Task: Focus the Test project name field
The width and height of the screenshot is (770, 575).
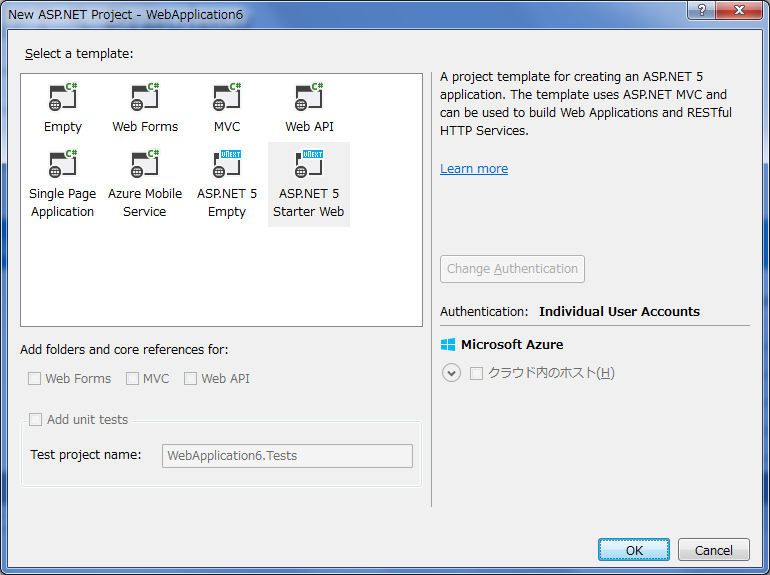Action: coord(287,456)
